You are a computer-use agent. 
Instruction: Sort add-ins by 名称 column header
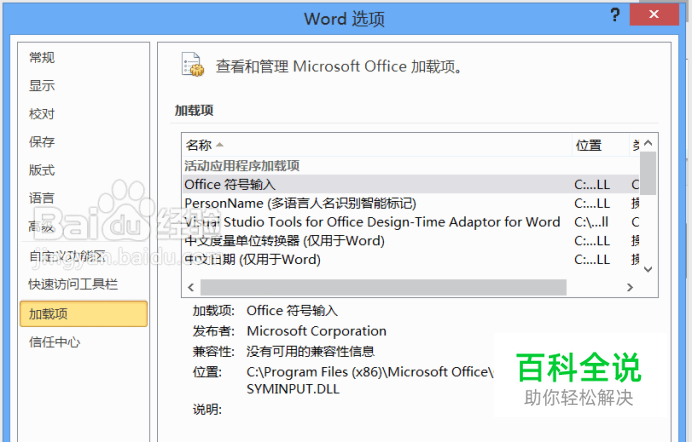[377, 145]
